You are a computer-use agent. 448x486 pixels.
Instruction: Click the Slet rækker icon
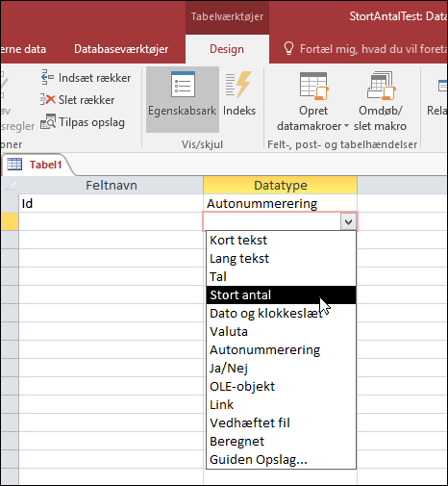[48, 99]
